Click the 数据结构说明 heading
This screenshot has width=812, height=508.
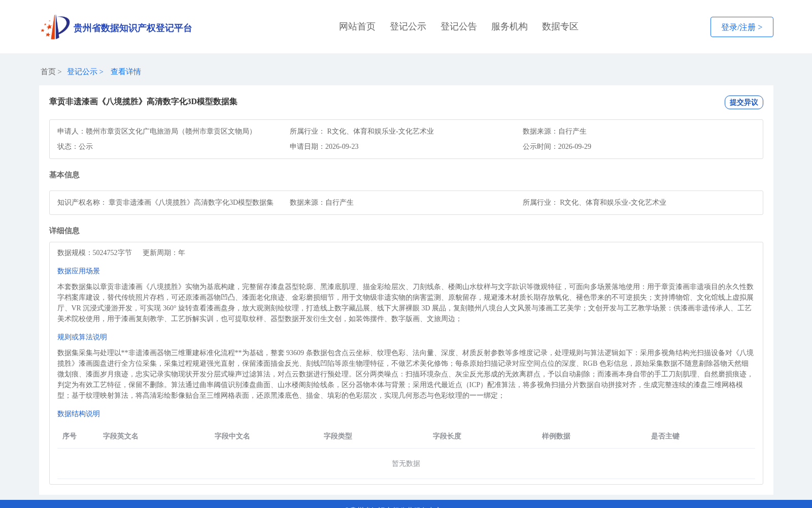point(79,414)
